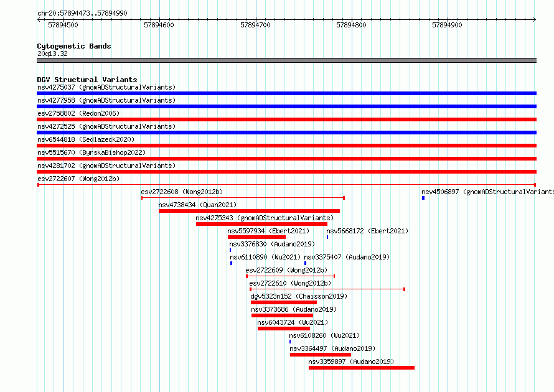
Task: Select the chr20:57894473..57894990 coordinate label
Action: click(82, 13)
